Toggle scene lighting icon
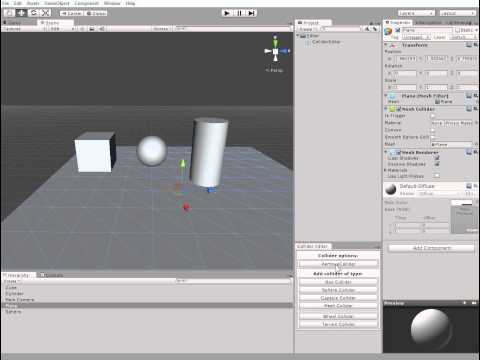This screenshot has width=480, height=360. tap(82, 29)
